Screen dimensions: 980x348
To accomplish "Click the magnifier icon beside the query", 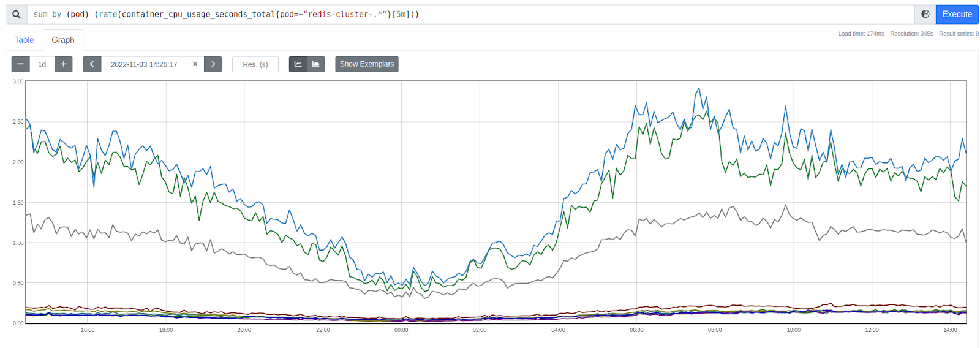I will point(17,14).
